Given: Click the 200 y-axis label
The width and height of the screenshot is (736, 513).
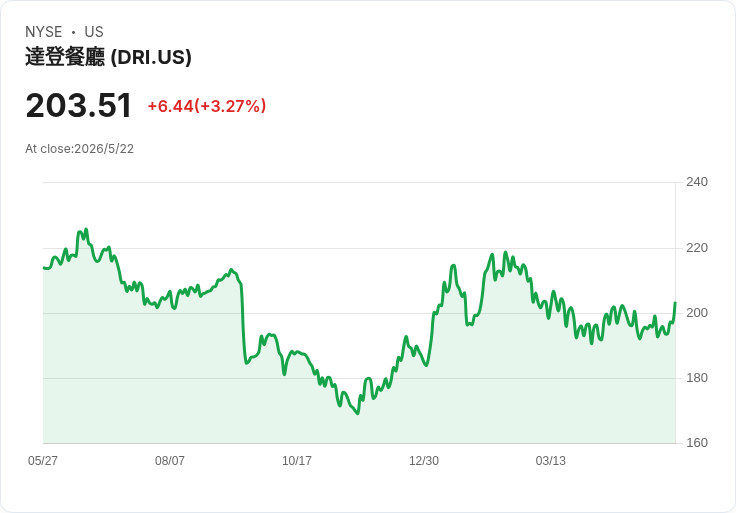Looking at the screenshot, I should click(x=697, y=313).
